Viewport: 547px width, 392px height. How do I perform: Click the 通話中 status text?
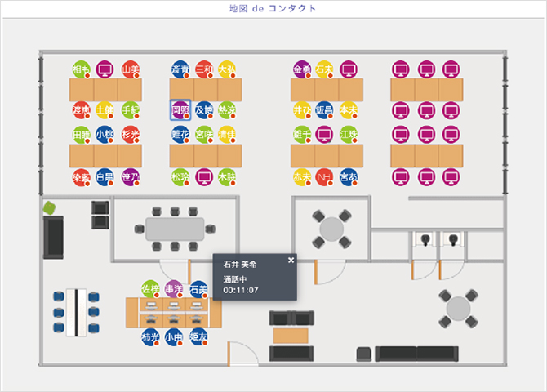[x=235, y=279]
